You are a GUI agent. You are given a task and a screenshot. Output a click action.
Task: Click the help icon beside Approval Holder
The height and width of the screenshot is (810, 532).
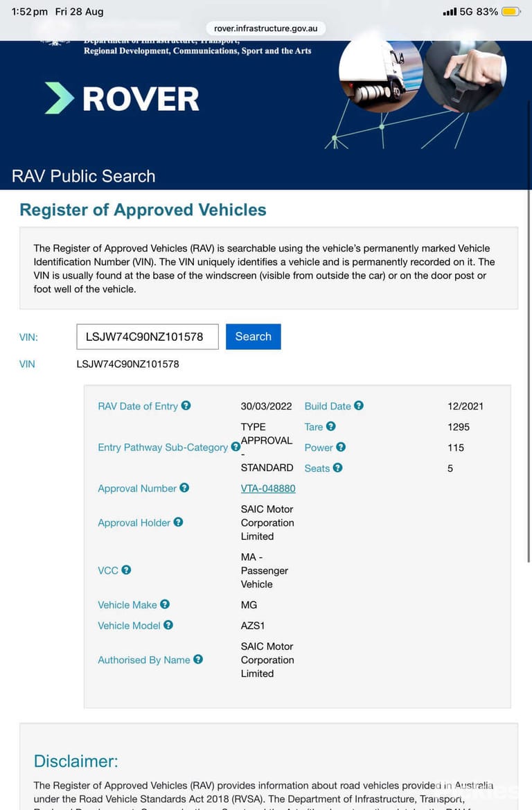[x=178, y=522]
